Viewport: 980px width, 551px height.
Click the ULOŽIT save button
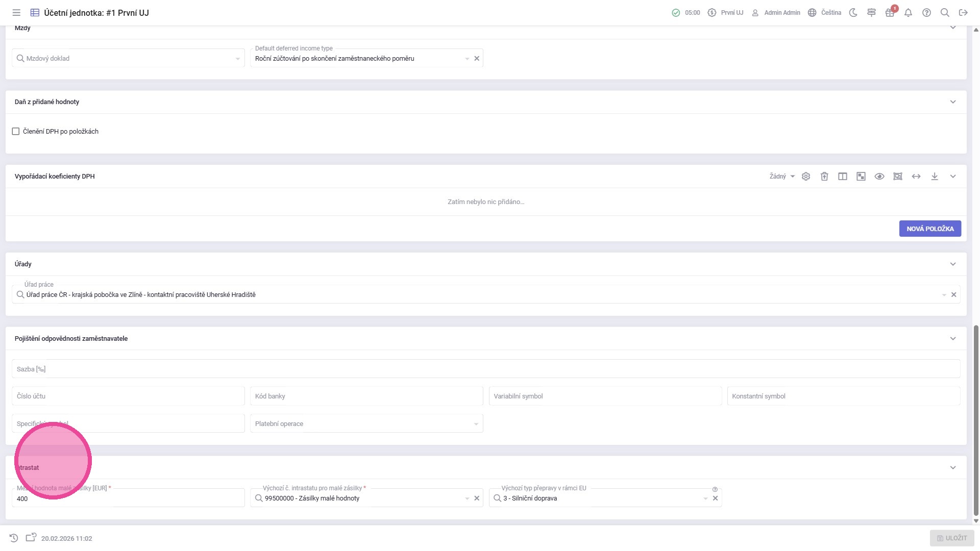tap(952, 538)
